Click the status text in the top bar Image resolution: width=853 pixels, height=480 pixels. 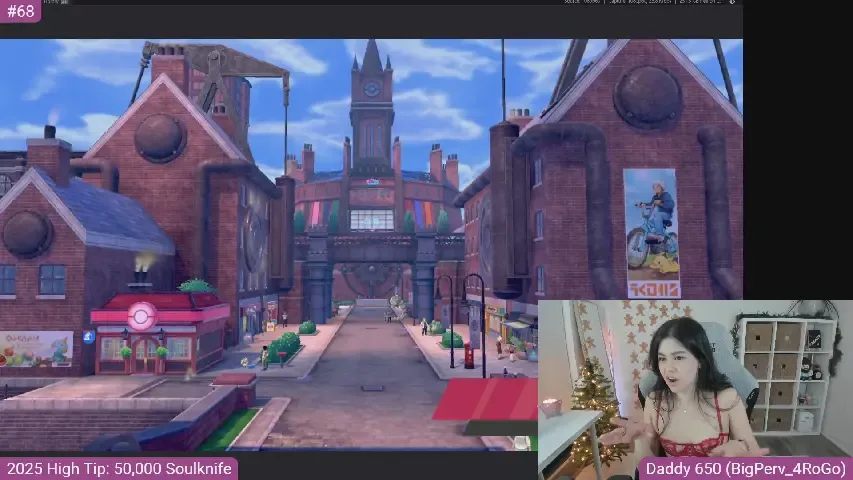click(640, 3)
